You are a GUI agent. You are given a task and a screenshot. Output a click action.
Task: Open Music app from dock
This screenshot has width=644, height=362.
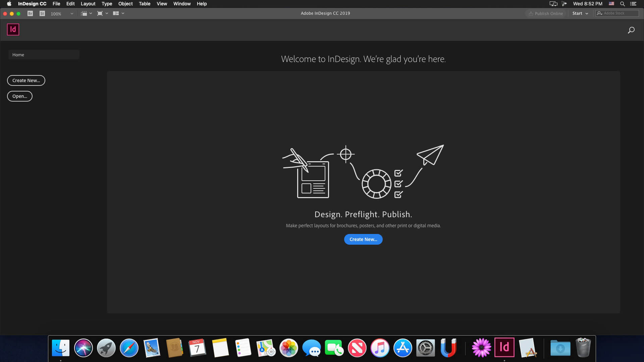(379, 348)
